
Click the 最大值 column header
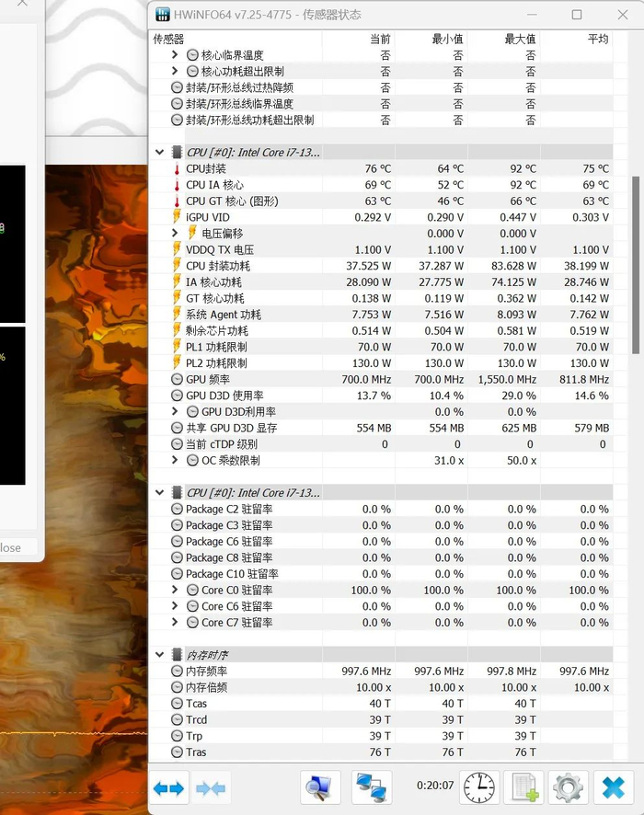[x=504, y=39]
